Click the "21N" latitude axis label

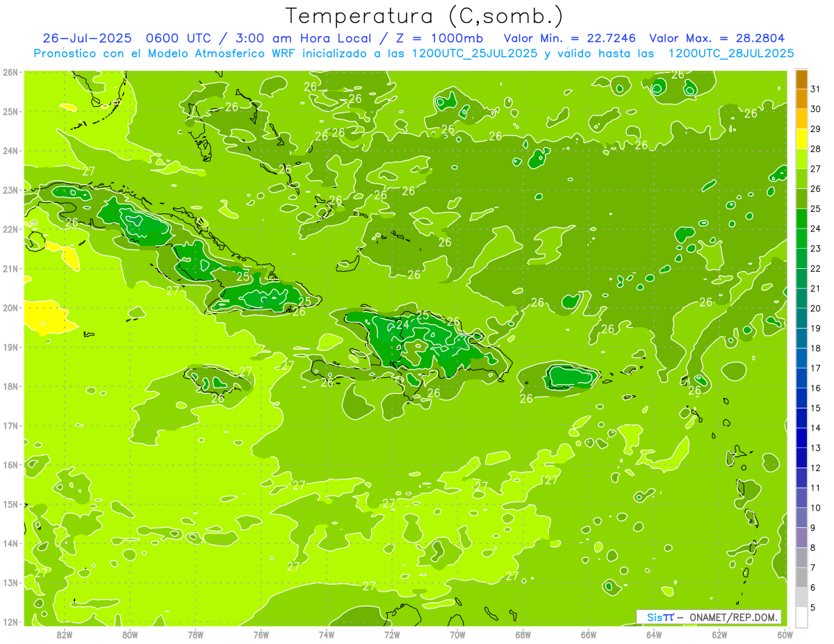10,269
